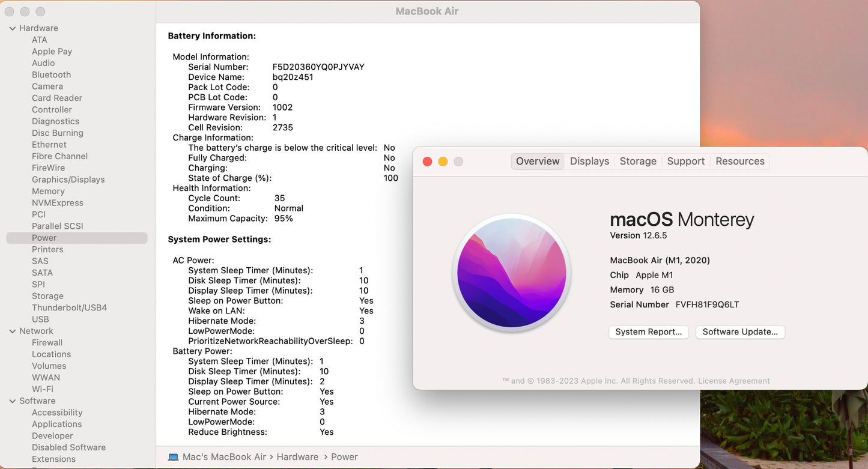Select Bluetooth in the sidebar
The image size is (868, 469).
[x=51, y=74]
